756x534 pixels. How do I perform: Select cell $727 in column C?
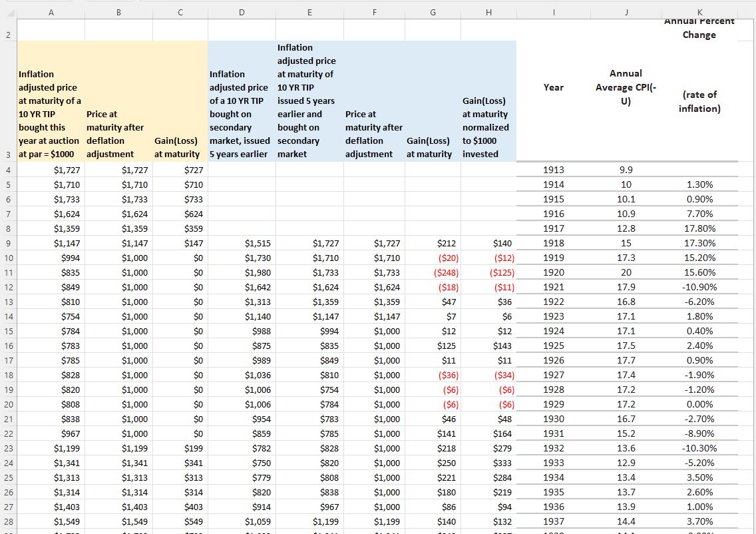pos(180,170)
